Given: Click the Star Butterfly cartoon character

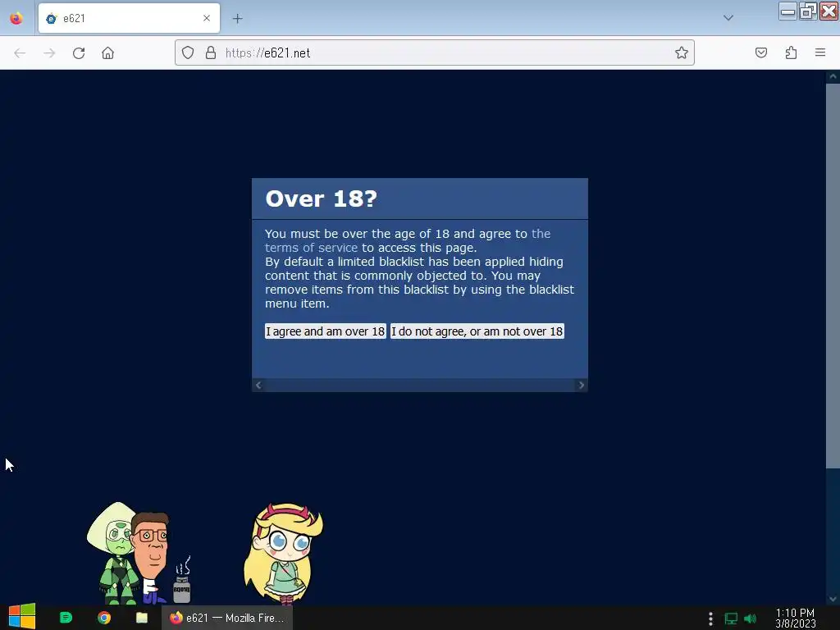Looking at the screenshot, I should [283, 554].
